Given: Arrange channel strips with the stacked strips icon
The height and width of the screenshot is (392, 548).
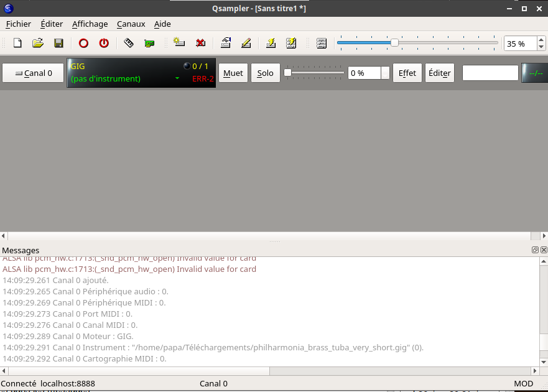Looking at the screenshot, I should click(x=321, y=43).
